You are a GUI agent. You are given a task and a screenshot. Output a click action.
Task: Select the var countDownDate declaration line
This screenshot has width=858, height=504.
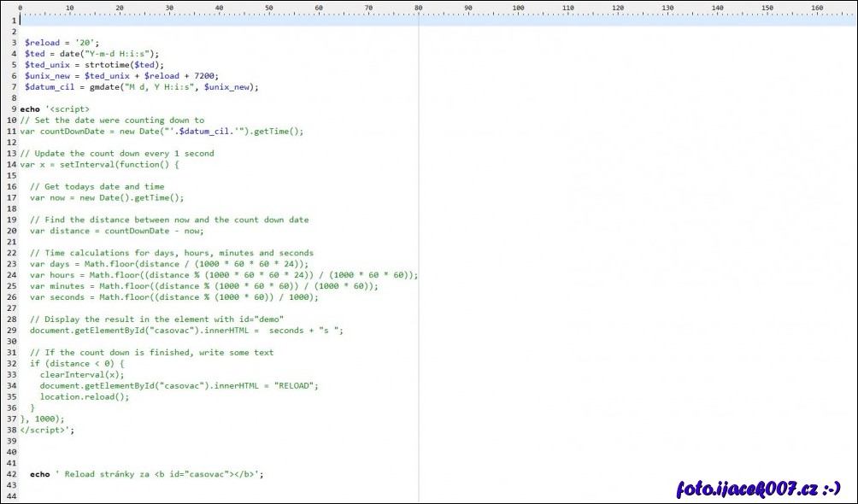tap(162, 132)
